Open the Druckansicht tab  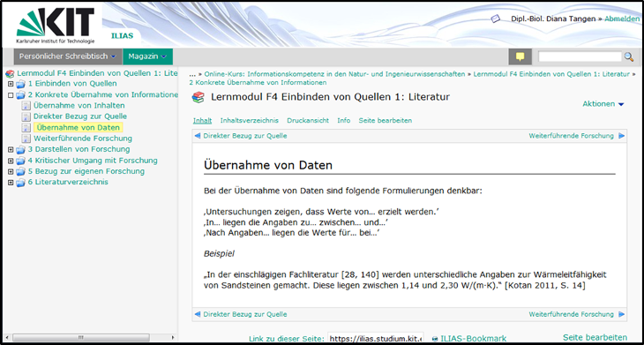click(308, 120)
